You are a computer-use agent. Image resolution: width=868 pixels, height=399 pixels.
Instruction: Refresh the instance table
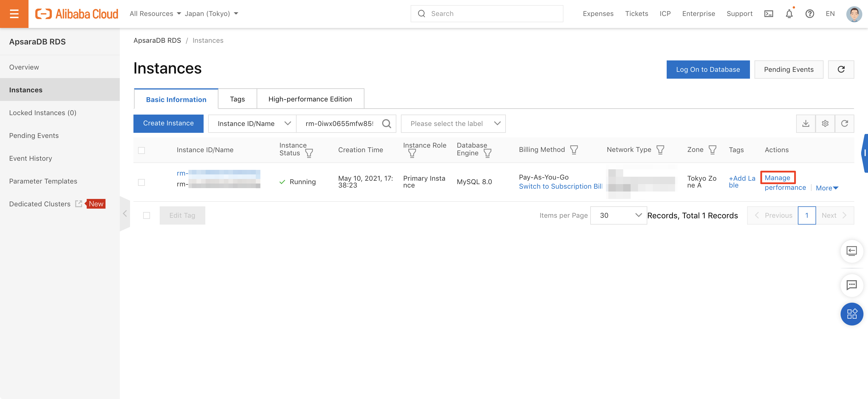pyautogui.click(x=844, y=124)
